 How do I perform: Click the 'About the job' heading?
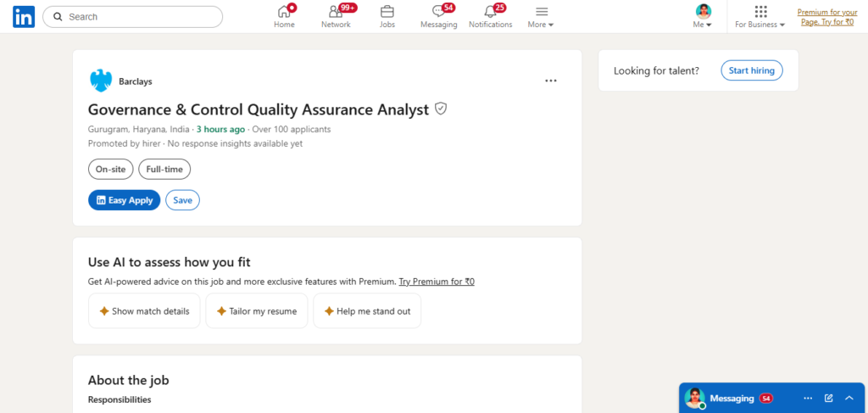129,380
